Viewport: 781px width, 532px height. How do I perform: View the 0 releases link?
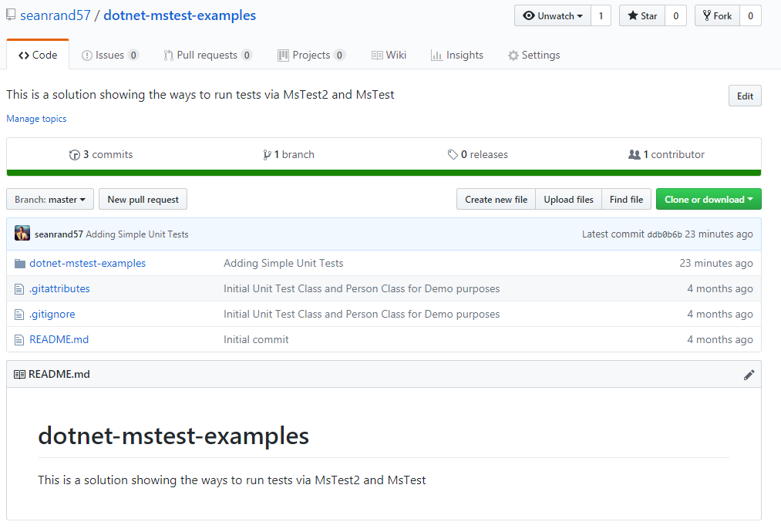[478, 154]
